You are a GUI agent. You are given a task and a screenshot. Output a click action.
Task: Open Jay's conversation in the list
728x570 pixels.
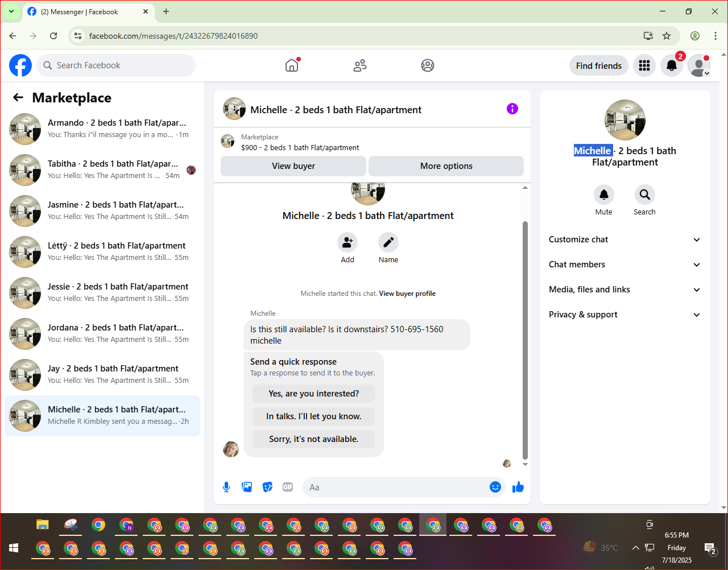102,375
